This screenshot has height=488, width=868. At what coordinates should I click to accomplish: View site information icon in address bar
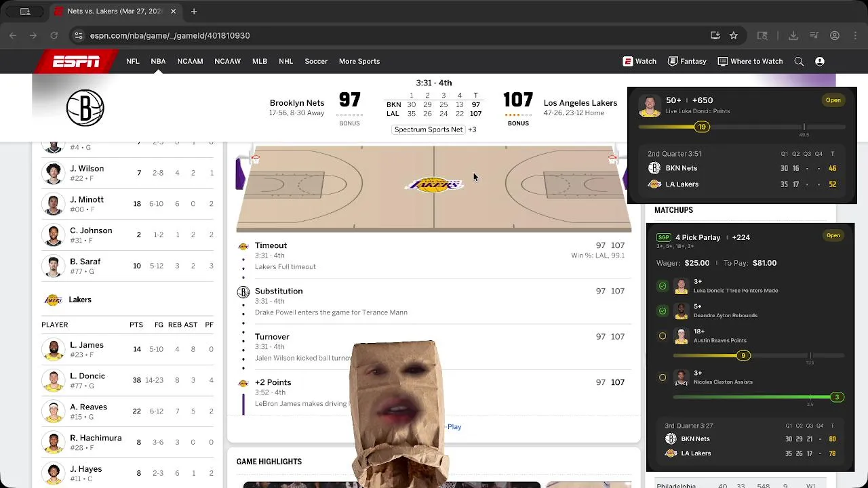[79, 35]
